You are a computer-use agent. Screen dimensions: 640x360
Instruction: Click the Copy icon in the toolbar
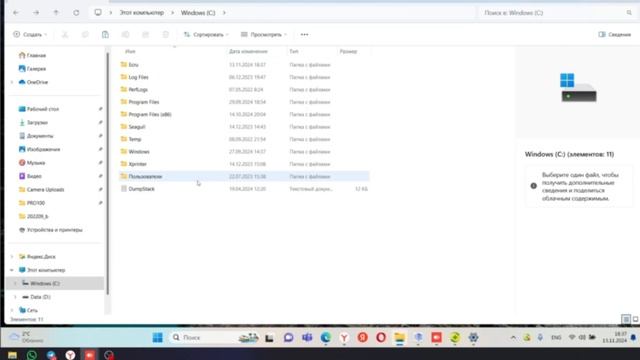coord(85,35)
